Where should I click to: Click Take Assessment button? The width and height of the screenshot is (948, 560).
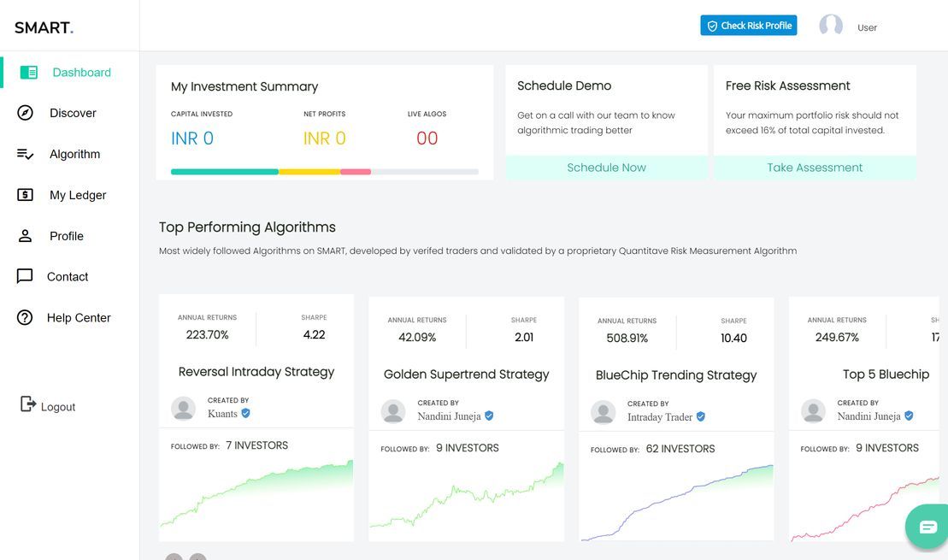(815, 168)
